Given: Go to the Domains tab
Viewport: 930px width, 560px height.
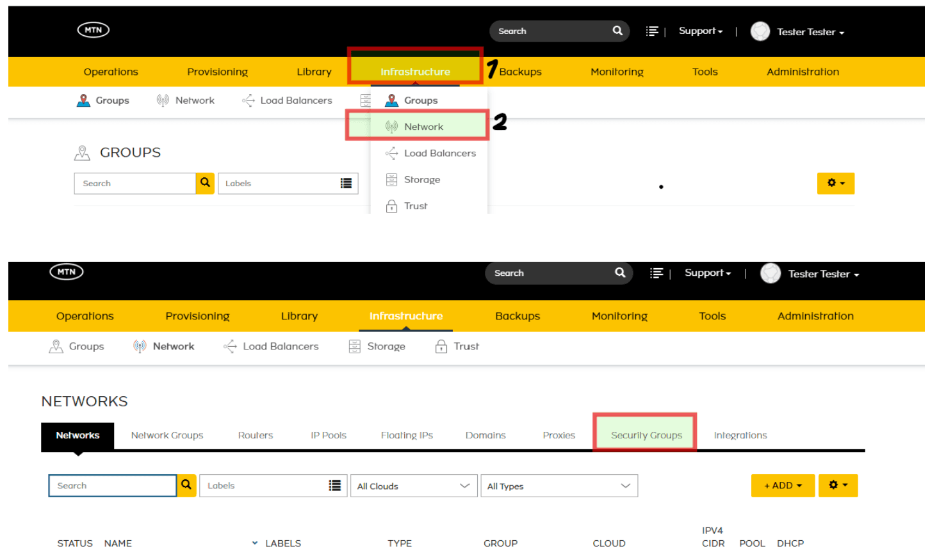Looking at the screenshot, I should coord(485,435).
